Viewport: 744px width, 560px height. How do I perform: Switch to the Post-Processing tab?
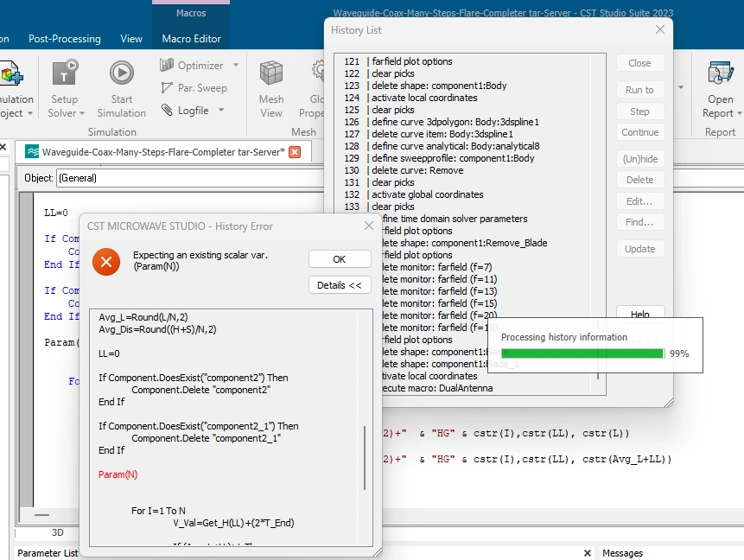65,39
